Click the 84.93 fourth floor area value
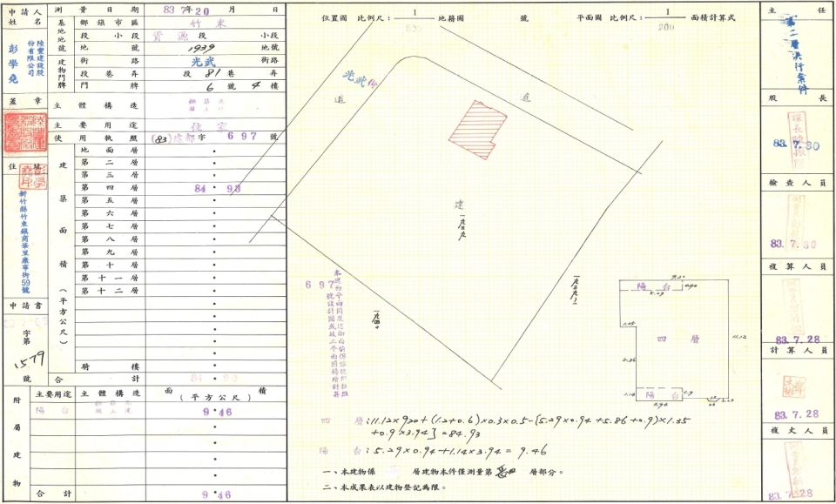Image resolution: width=836 pixels, height=504 pixels. click(x=215, y=188)
